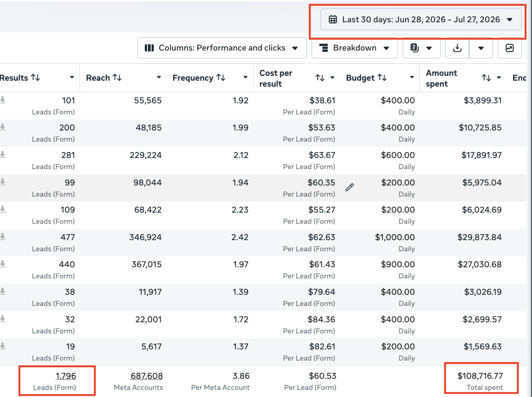Select the $60.53 total cost per lead

pyautogui.click(x=322, y=376)
